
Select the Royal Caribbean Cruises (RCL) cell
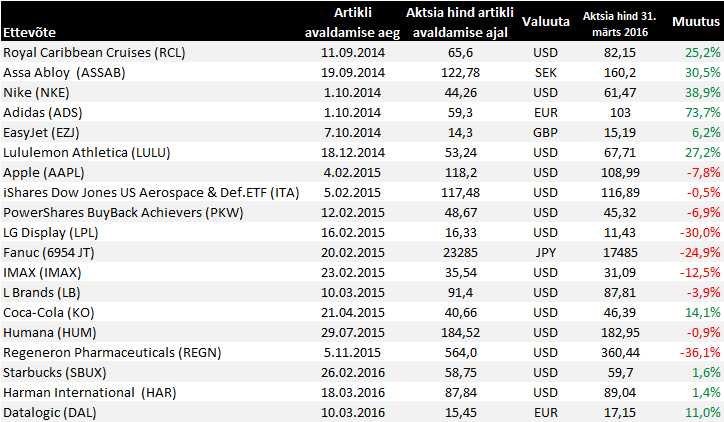94,52
